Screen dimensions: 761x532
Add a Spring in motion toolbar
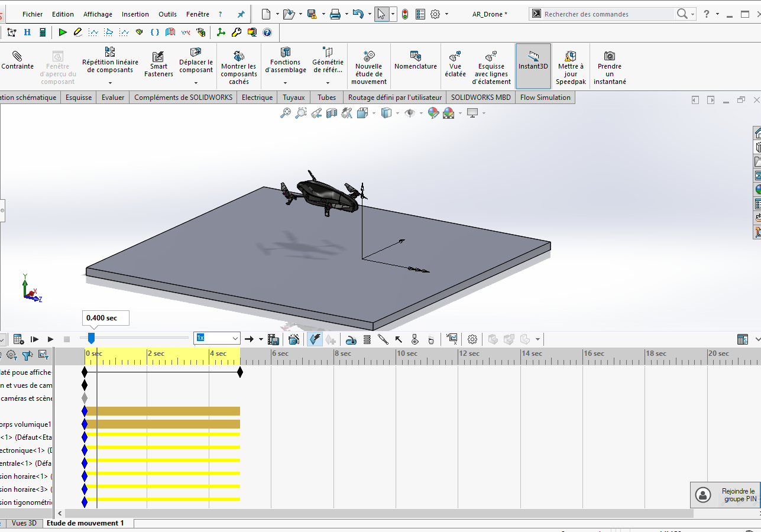click(367, 339)
